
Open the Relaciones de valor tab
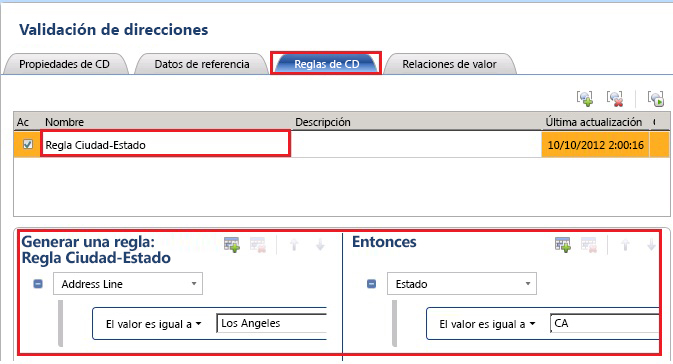[x=449, y=64]
